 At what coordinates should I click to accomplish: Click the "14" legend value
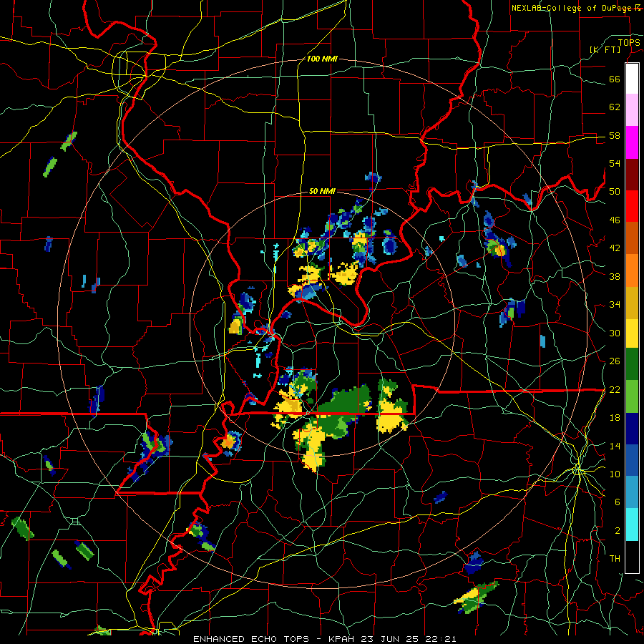[615, 446]
